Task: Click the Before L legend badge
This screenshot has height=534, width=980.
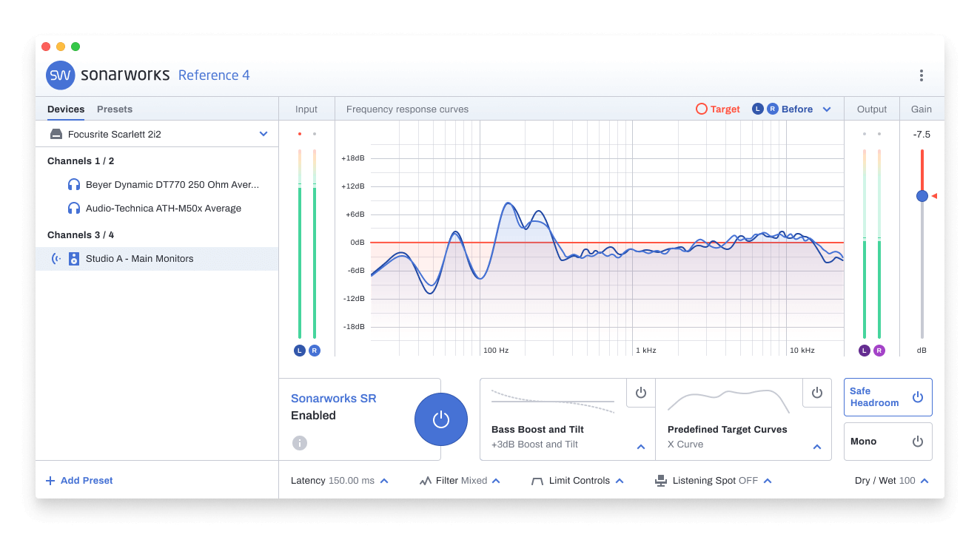Action: pos(758,109)
